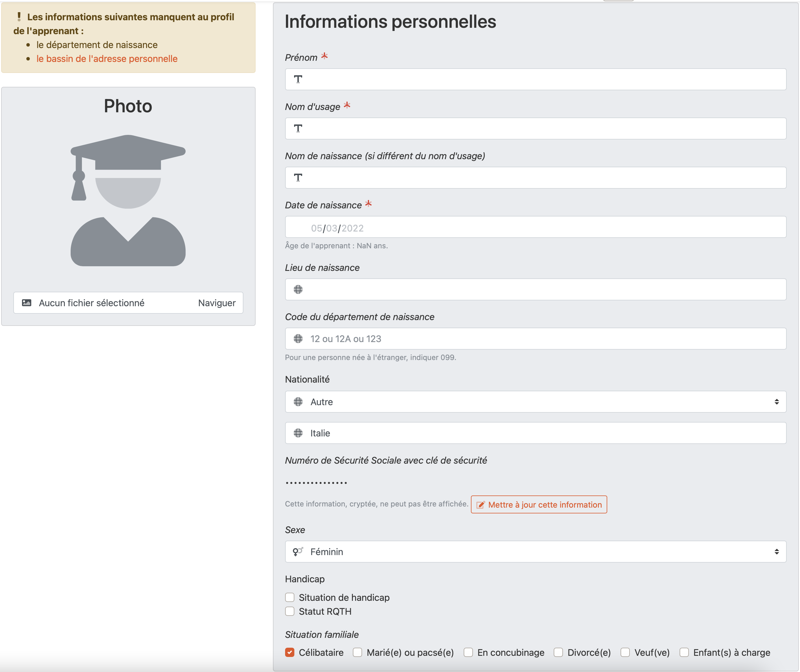Uncheck the Célibataire option
Viewport: 800px width, 672px height.
point(290,652)
